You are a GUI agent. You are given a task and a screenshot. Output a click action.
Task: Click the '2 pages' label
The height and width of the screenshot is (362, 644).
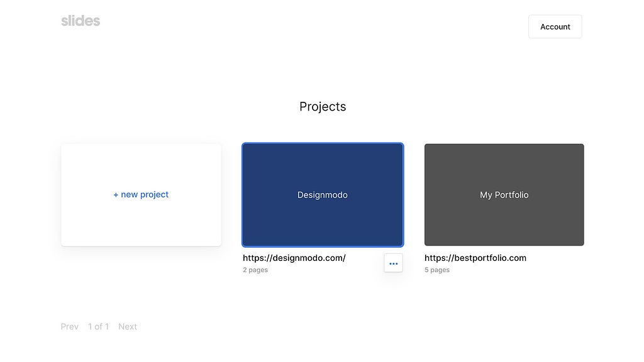255,270
